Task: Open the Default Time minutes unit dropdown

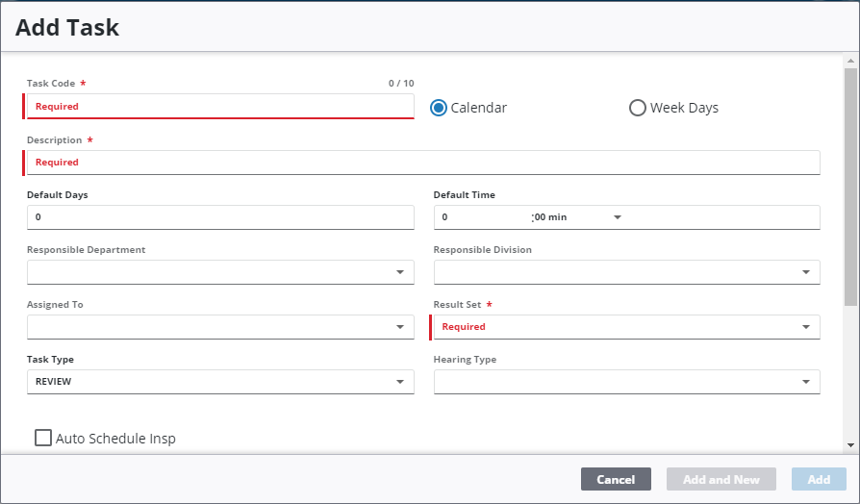Action: 618,217
